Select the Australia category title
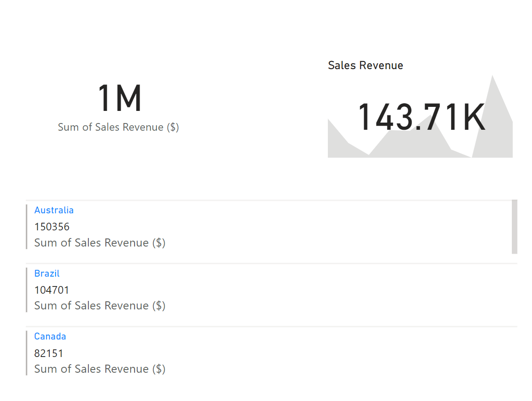This screenshot has width=532, height=401. (54, 210)
